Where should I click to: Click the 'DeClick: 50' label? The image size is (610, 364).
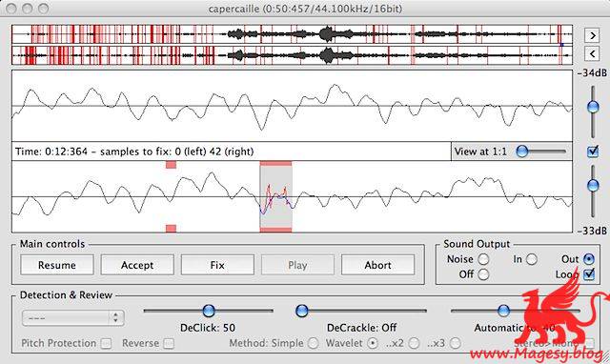click(x=208, y=328)
